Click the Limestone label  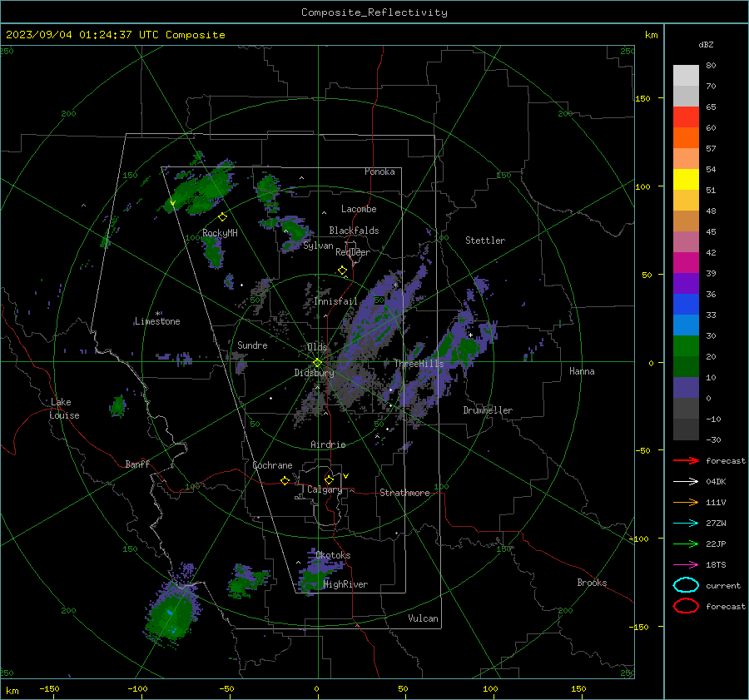pos(157,321)
